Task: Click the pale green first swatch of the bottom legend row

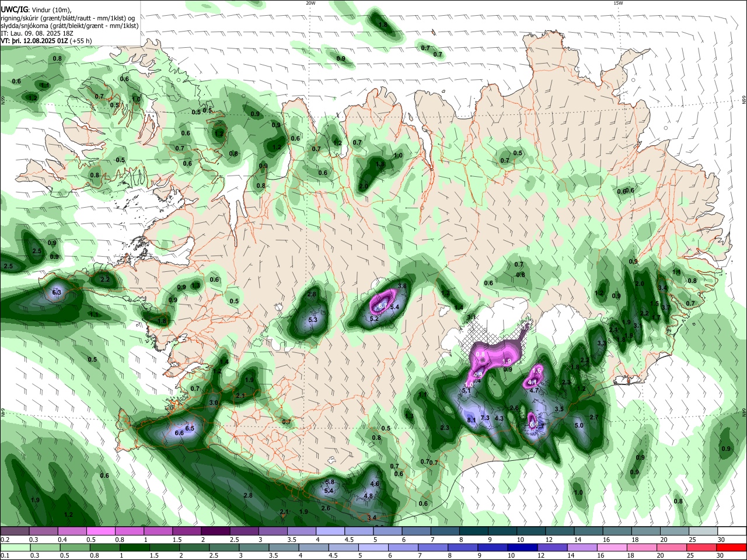Action: [15, 547]
